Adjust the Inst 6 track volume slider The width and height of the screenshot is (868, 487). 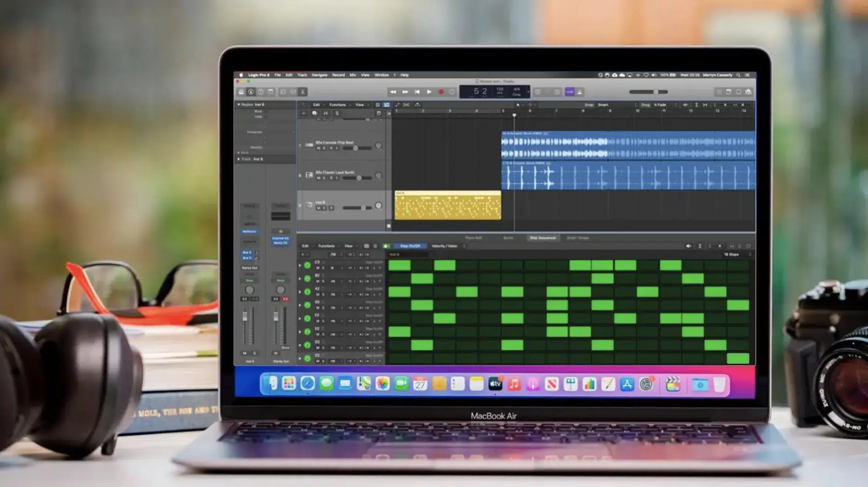pos(357,208)
